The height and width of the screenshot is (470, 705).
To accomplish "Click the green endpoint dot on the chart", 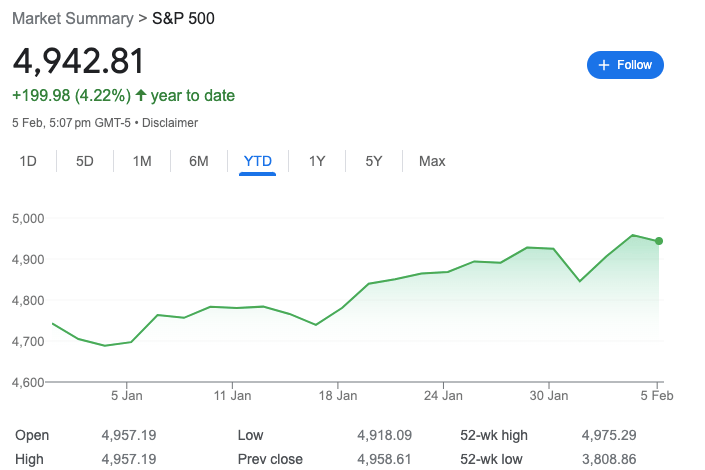I will point(659,241).
